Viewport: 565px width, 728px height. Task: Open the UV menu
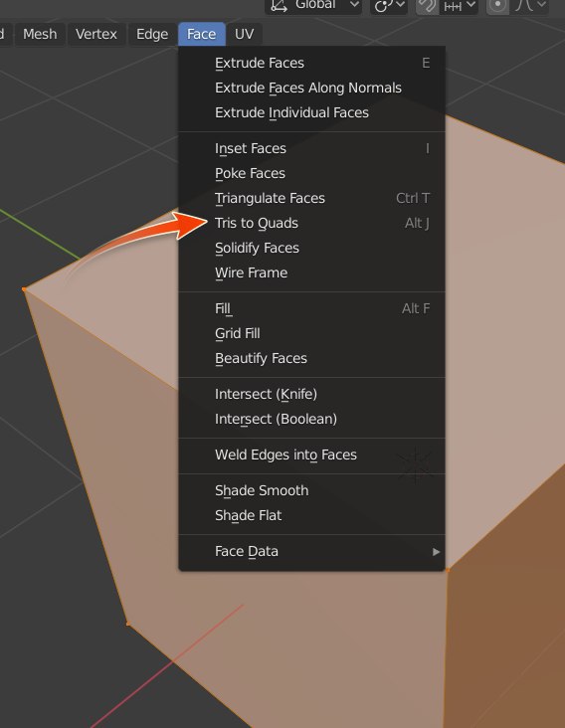pos(244,35)
